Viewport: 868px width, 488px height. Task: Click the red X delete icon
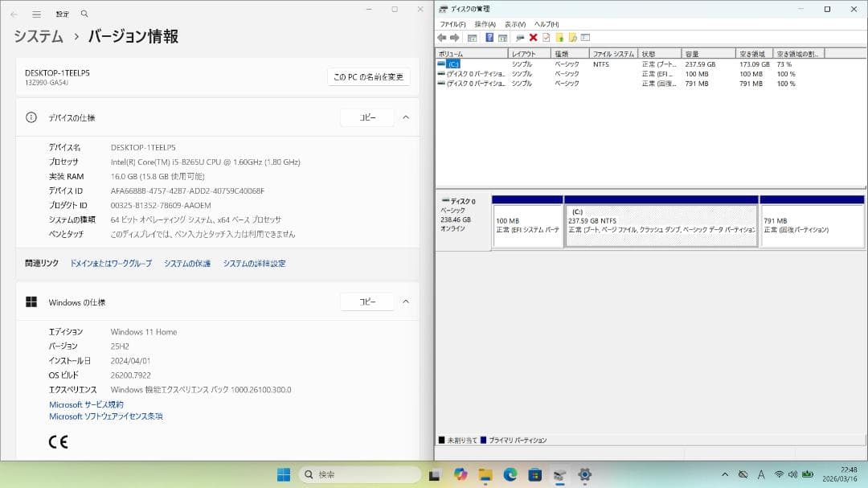533,38
